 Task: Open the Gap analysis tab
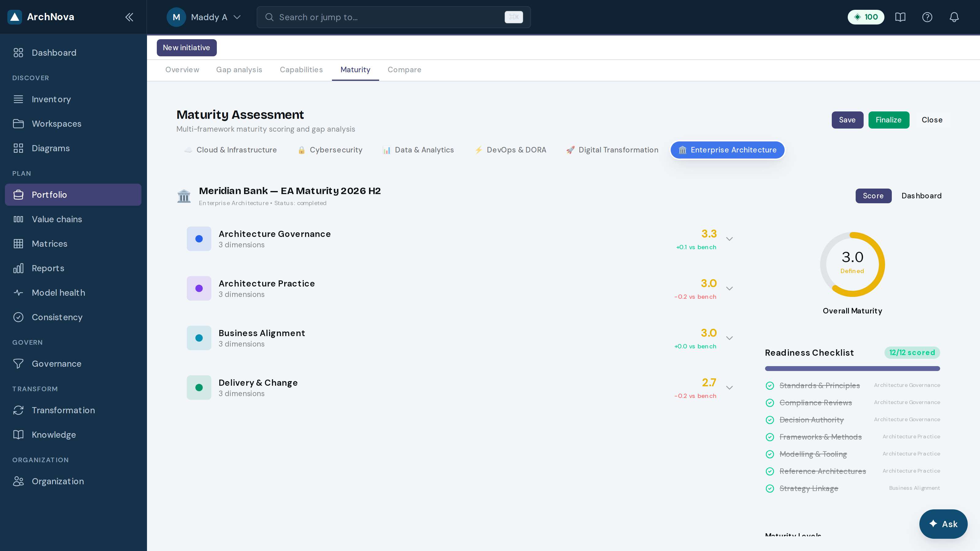239,69
